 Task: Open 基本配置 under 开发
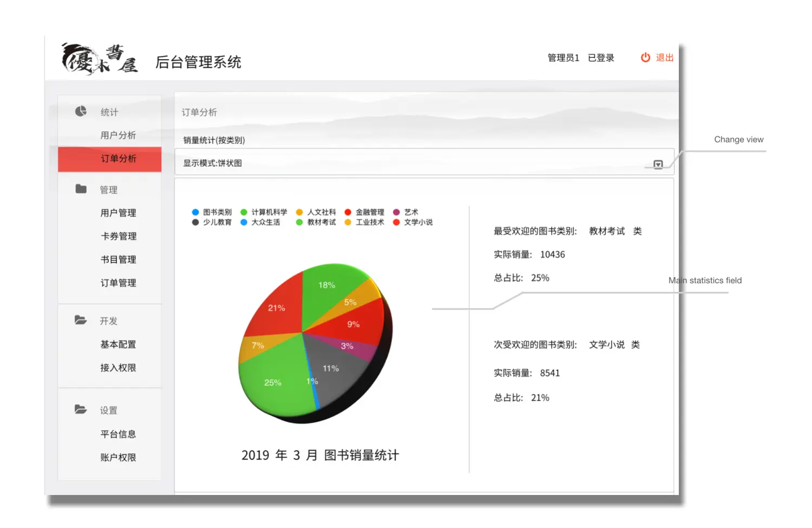tap(118, 344)
